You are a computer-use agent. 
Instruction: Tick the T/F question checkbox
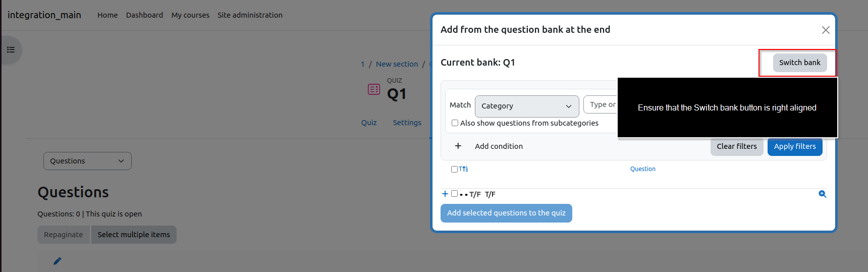coord(454,194)
